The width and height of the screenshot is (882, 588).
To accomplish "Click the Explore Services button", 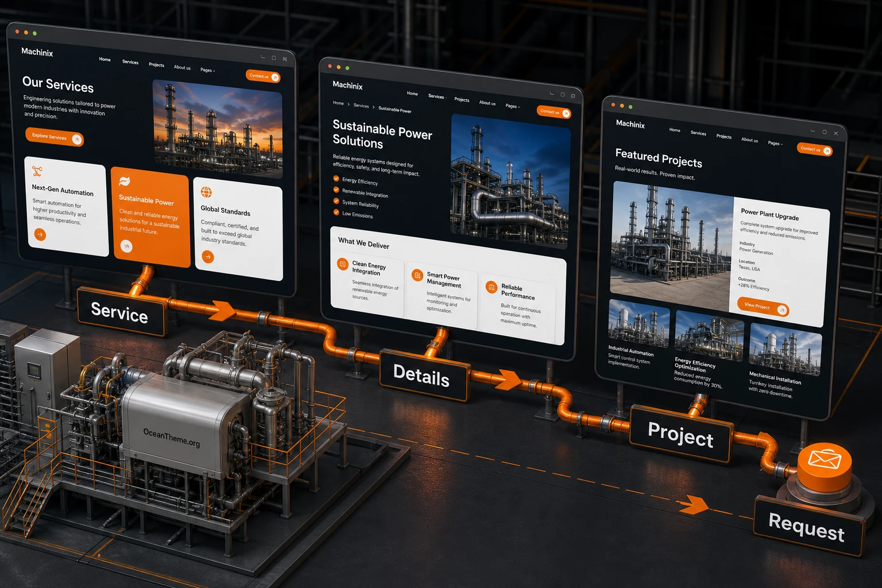I will coord(55,137).
